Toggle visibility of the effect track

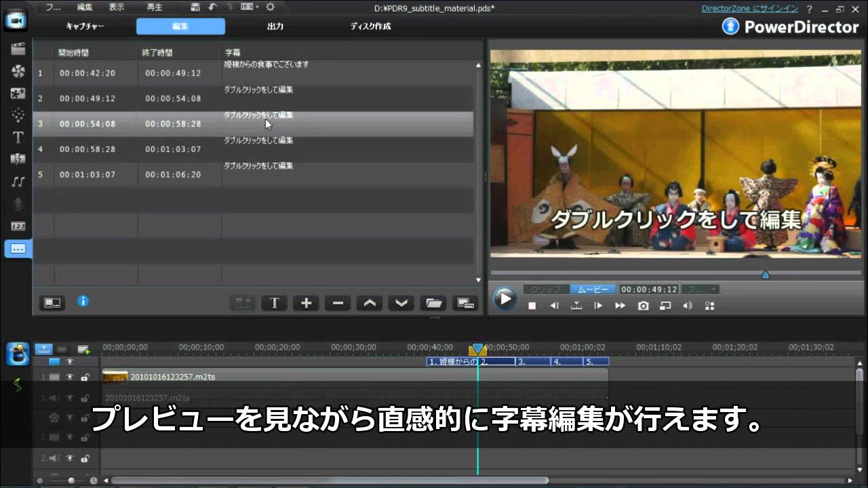pos(69,418)
